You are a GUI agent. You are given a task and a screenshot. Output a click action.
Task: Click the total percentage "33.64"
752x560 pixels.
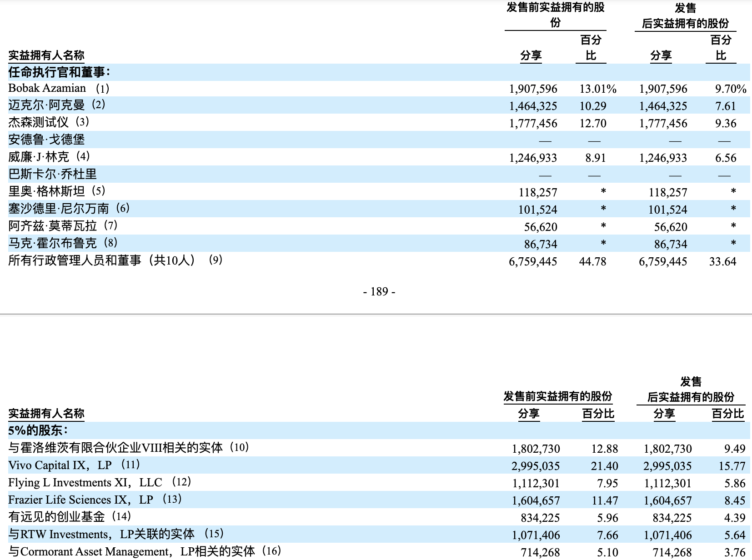(x=723, y=262)
